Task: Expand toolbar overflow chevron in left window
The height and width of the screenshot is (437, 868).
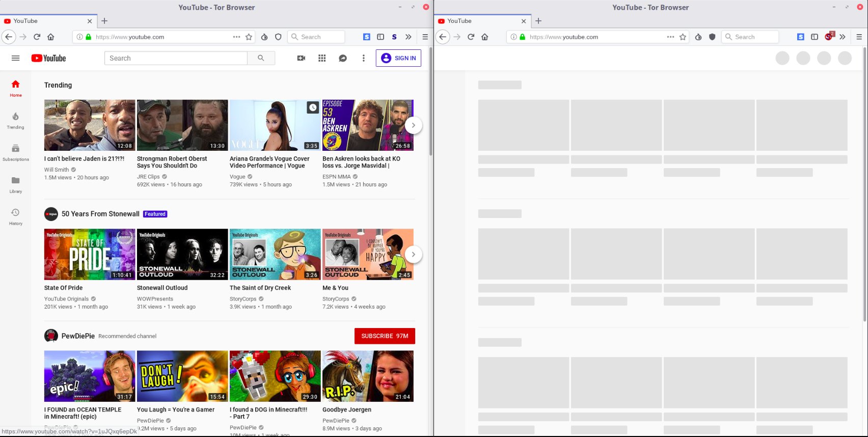Action: (x=408, y=37)
